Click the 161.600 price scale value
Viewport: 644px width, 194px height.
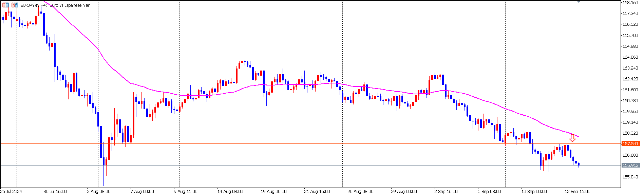630,90
